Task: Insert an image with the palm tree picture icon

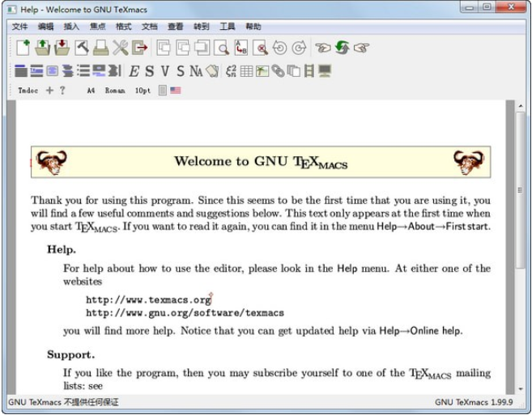Action: (262, 71)
